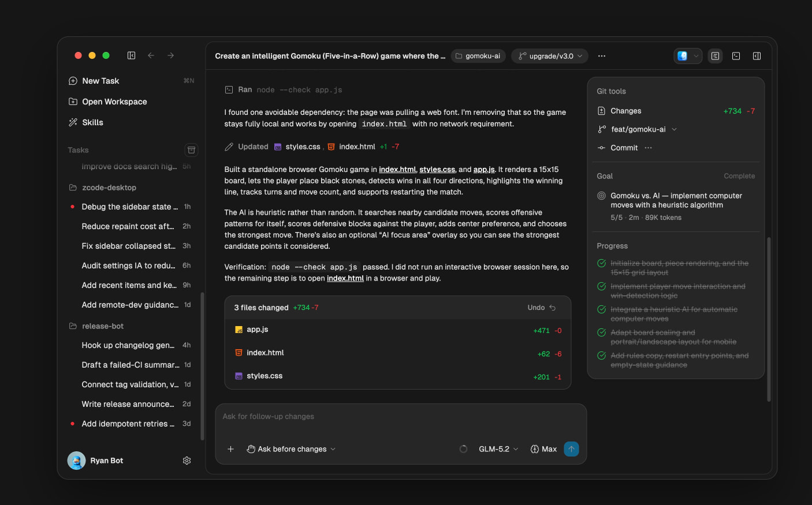Screen dimensions: 812x505
Task: Open styles.css in the changed files list
Action: 398,376
